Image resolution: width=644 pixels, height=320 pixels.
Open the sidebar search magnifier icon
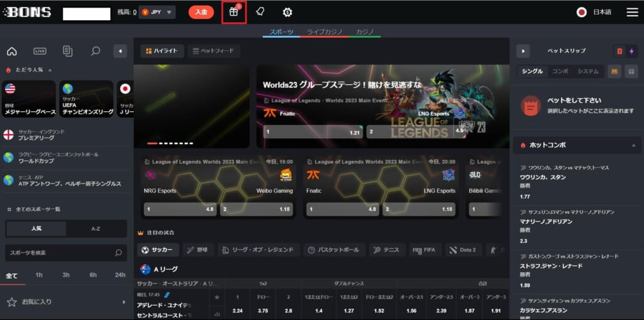click(x=96, y=52)
